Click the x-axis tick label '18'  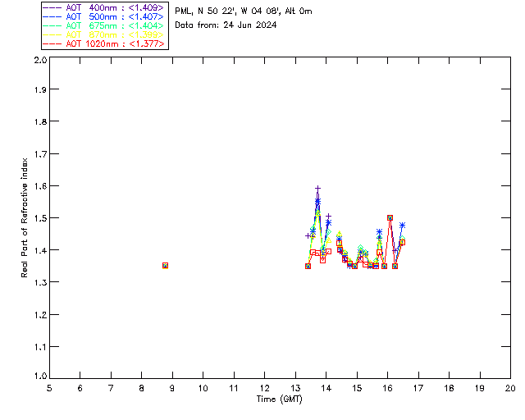coord(449,388)
